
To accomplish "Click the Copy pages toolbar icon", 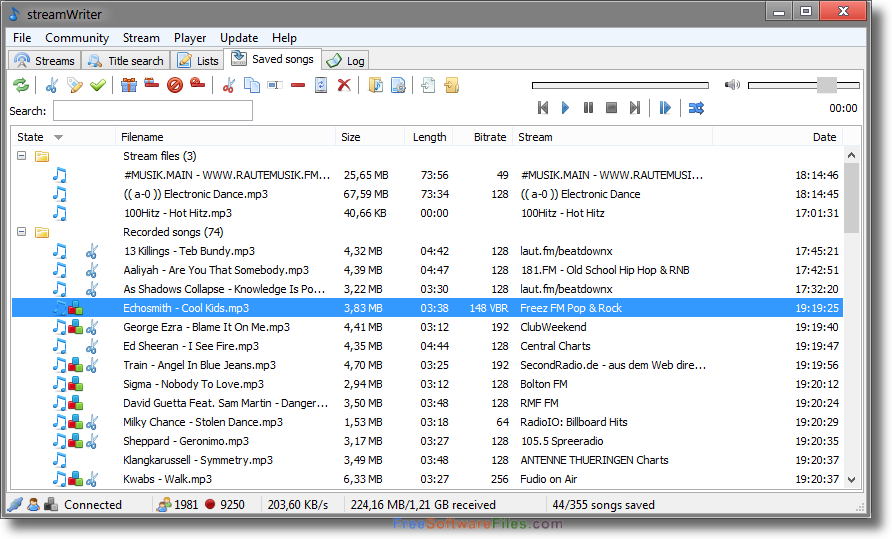I will [251, 85].
